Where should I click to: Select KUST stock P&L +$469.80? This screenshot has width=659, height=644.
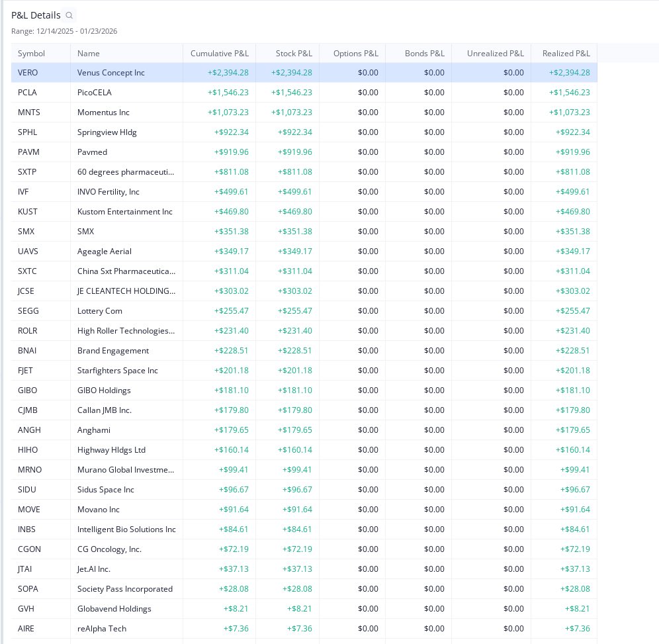point(294,211)
